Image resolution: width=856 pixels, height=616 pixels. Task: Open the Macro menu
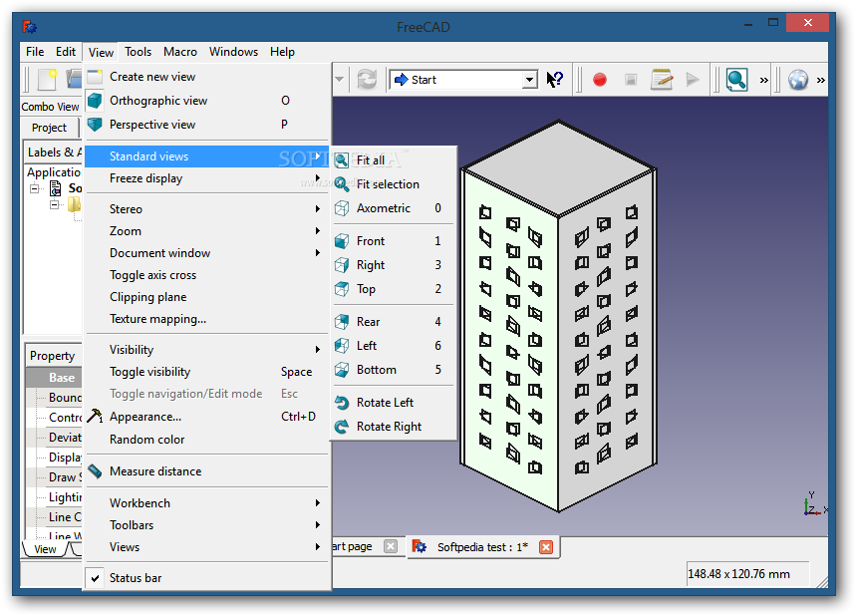[180, 52]
